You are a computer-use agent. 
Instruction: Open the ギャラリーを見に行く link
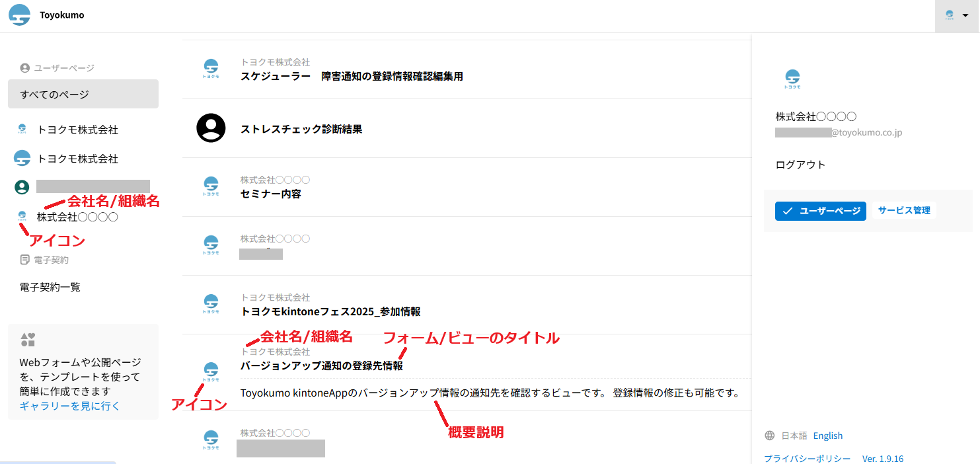coord(69,406)
